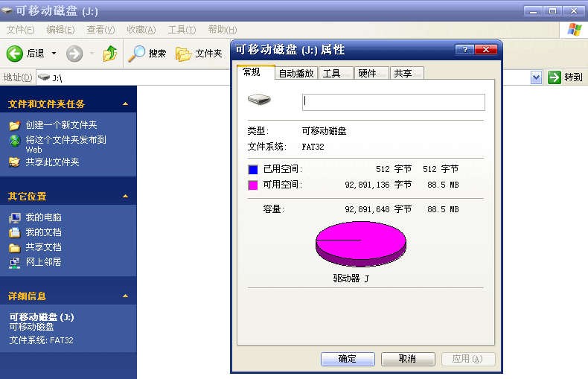The height and width of the screenshot is (379, 588).
Task: Click the Network Neighborhood icon
Action: (15, 262)
